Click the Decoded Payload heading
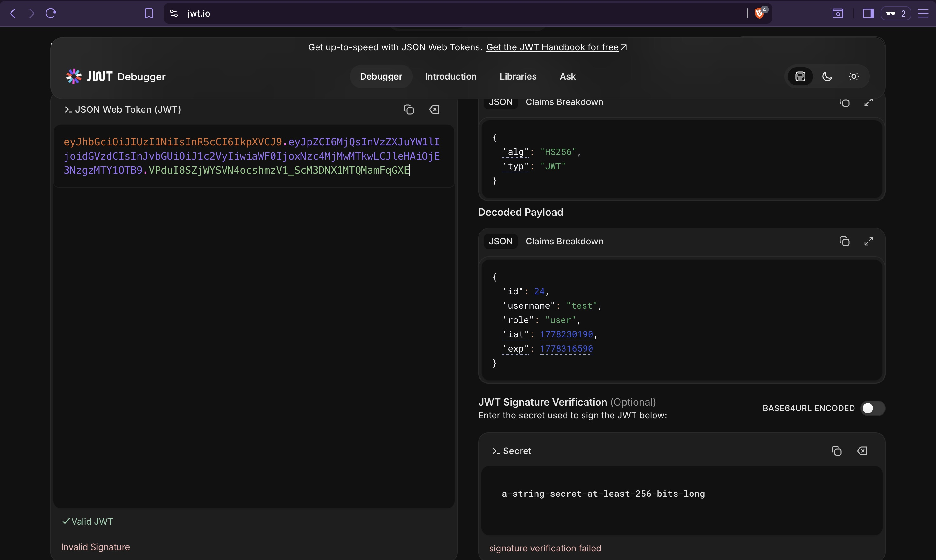The image size is (936, 560). (521, 212)
